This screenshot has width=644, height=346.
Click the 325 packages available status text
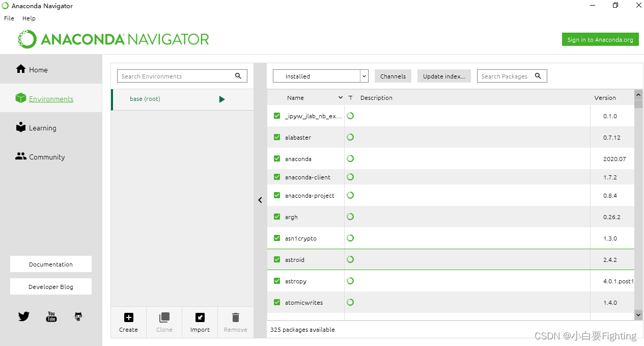302,330
